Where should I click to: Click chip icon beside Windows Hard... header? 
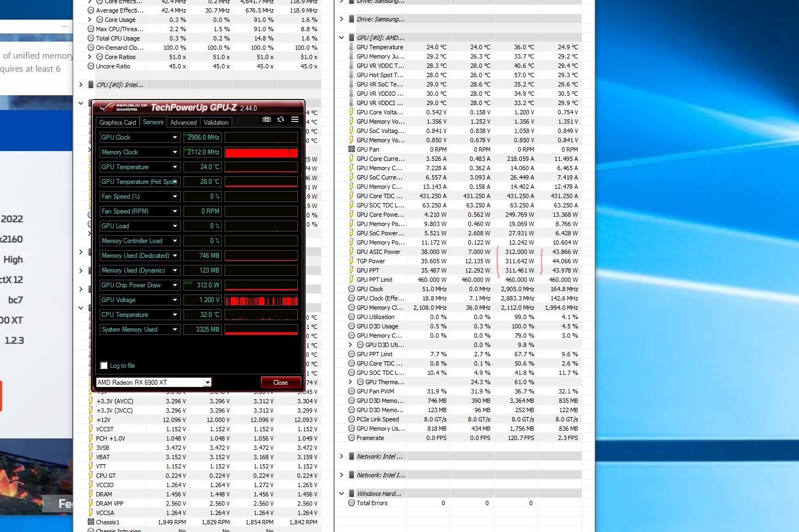tap(352, 494)
